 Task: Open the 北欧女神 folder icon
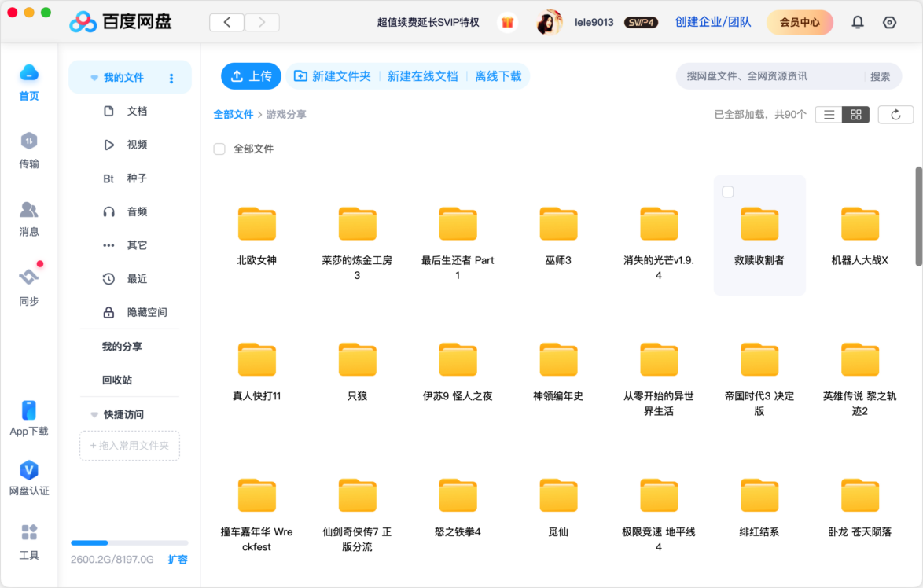256,224
